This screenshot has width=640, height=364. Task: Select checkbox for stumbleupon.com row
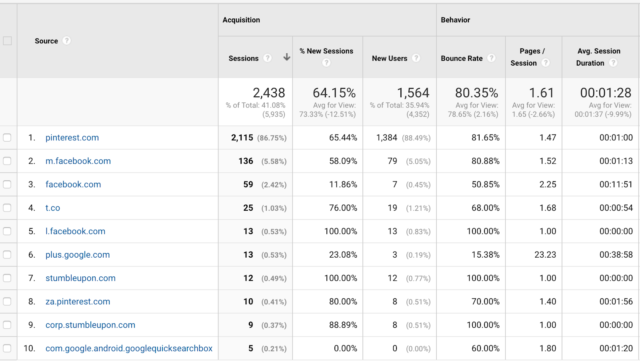(7, 278)
